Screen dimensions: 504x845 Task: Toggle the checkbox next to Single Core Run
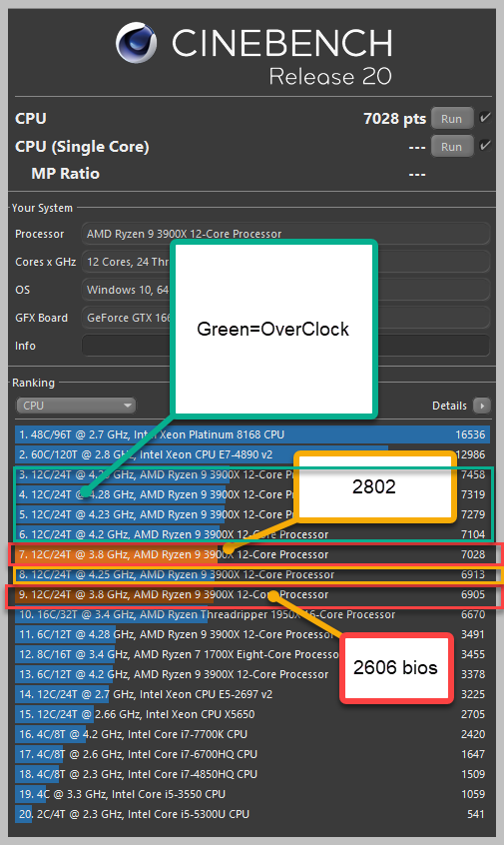click(x=485, y=145)
